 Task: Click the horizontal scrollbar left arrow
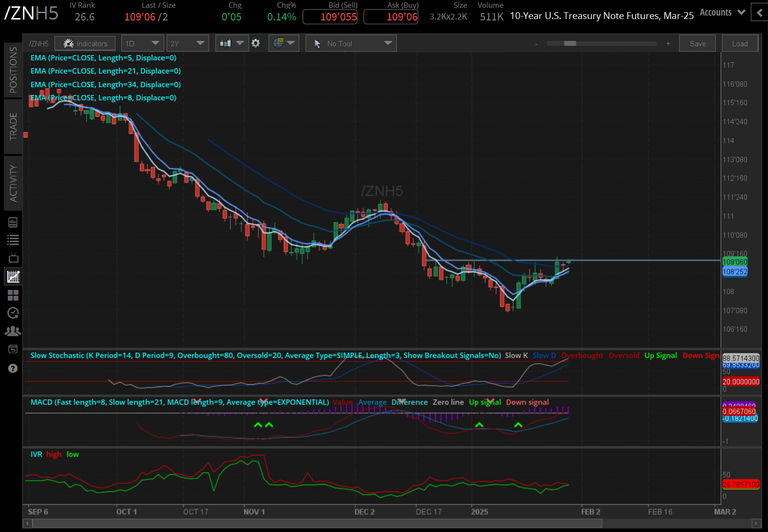click(28, 523)
